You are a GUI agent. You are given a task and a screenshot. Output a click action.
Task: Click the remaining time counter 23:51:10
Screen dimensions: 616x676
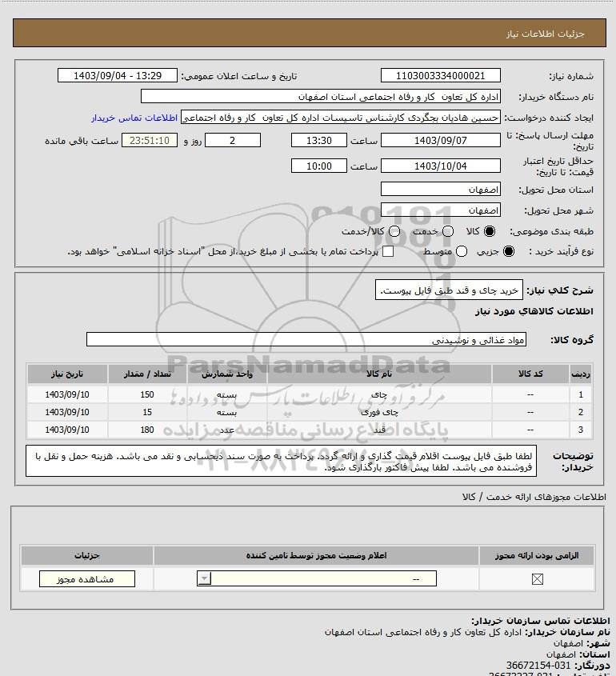pyautogui.click(x=150, y=141)
